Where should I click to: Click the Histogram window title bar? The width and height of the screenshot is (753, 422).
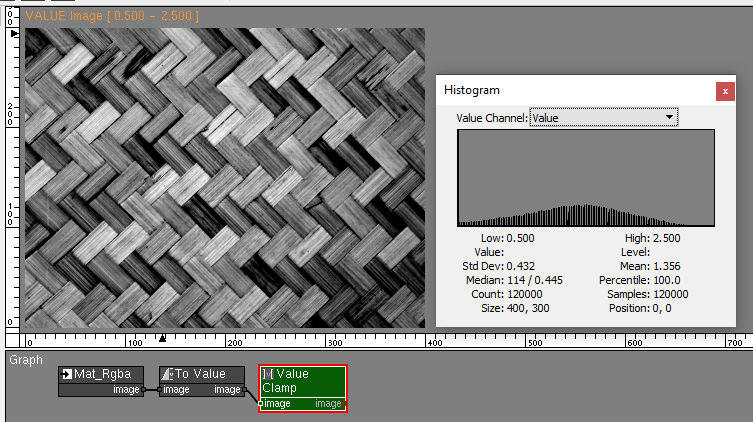point(570,90)
